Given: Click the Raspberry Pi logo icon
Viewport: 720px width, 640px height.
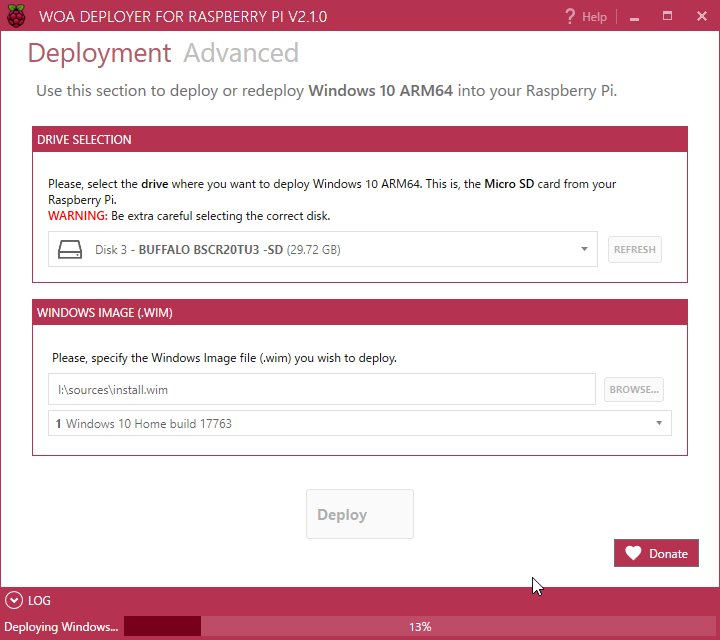Looking at the screenshot, I should pyautogui.click(x=16, y=16).
